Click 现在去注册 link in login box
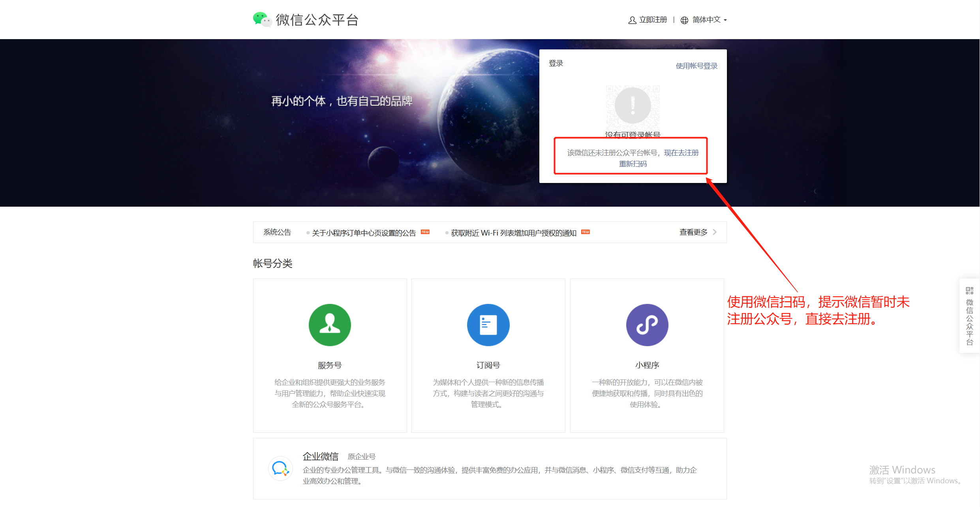980x507 pixels. tap(681, 153)
